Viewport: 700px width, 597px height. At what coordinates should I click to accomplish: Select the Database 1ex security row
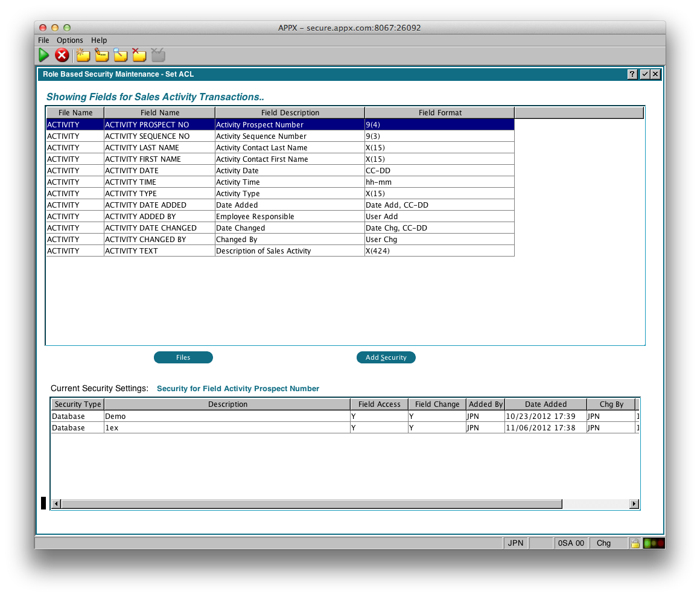227,428
